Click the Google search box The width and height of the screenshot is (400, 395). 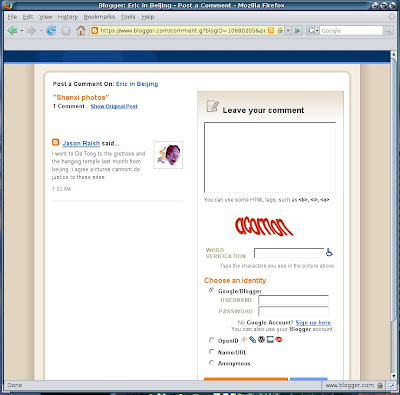(351, 31)
